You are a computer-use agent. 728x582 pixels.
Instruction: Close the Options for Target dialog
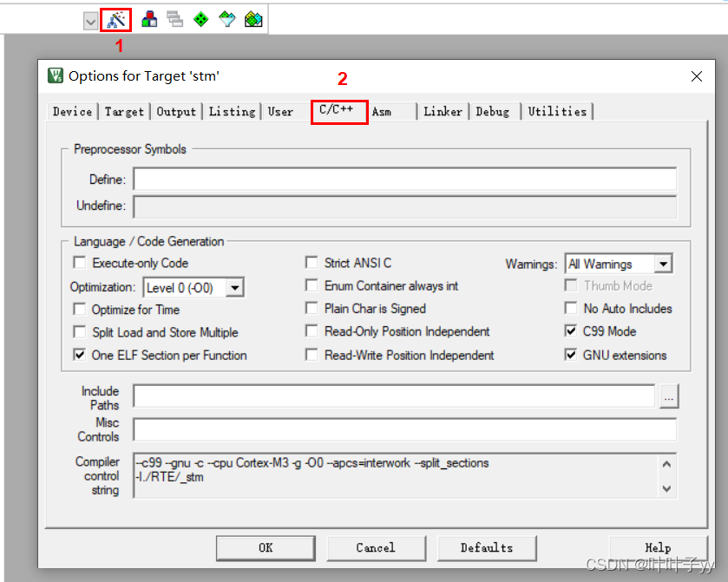[697, 76]
